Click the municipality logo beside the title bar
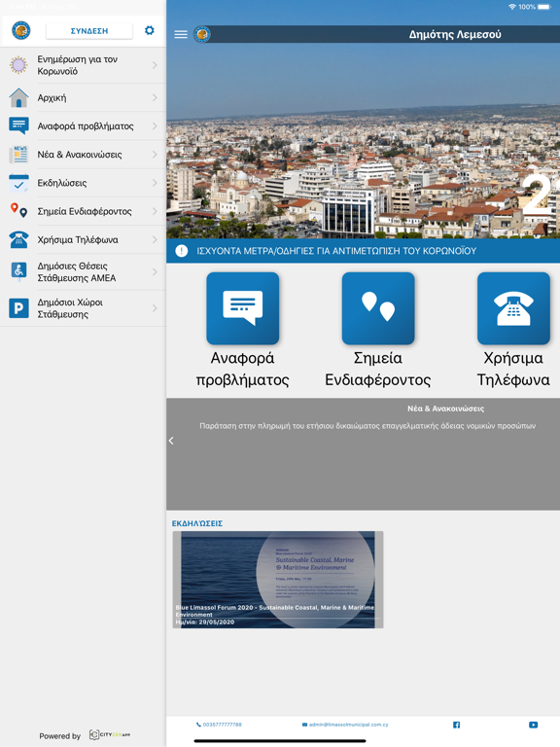The width and height of the screenshot is (560, 747). pos(202,34)
